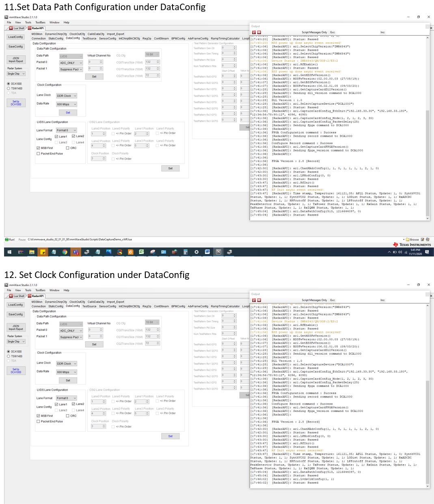
Task: Toggle the Lane1 checkbox in step 11 window
Action: tap(56, 136)
